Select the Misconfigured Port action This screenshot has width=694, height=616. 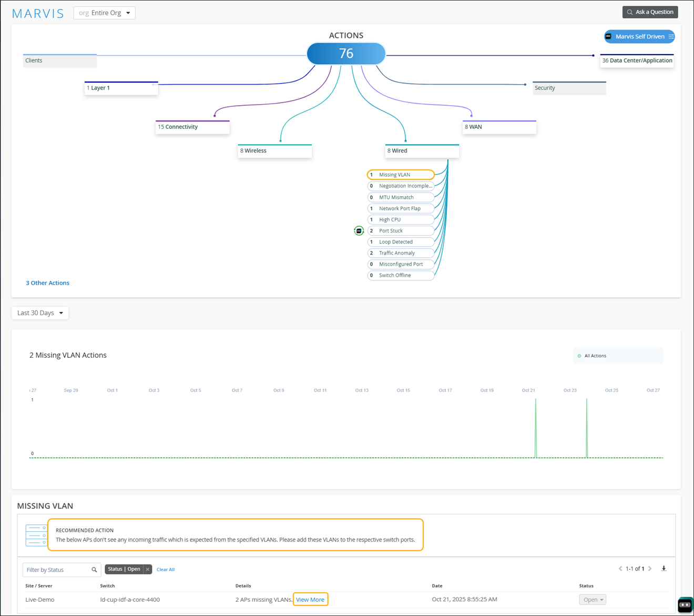click(401, 264)
